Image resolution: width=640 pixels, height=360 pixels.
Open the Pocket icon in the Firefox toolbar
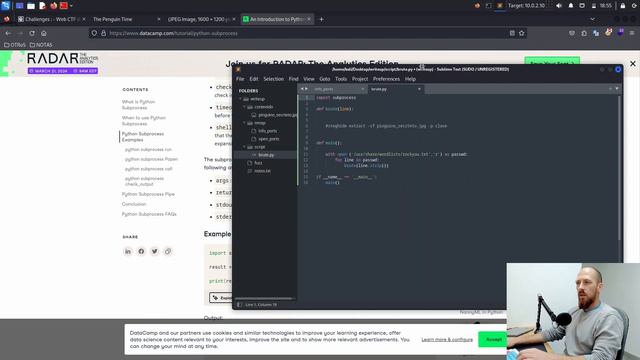572,33
